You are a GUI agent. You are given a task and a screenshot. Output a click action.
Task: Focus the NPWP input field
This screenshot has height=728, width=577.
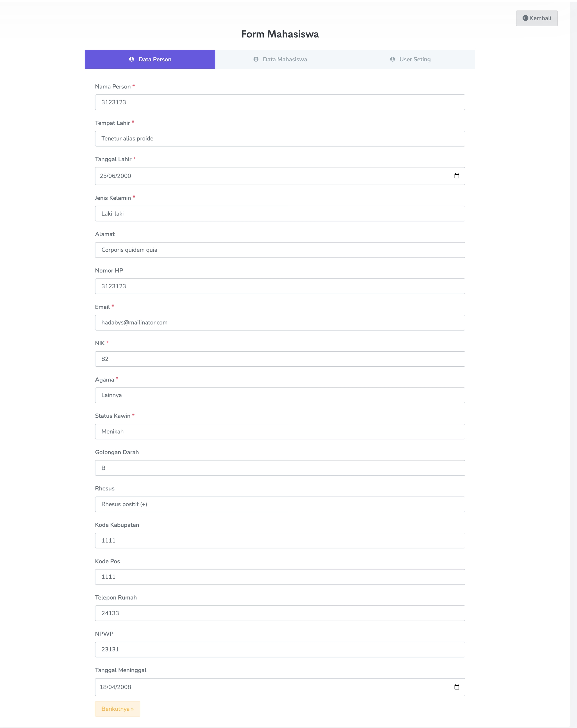click(x=279, y=649)
